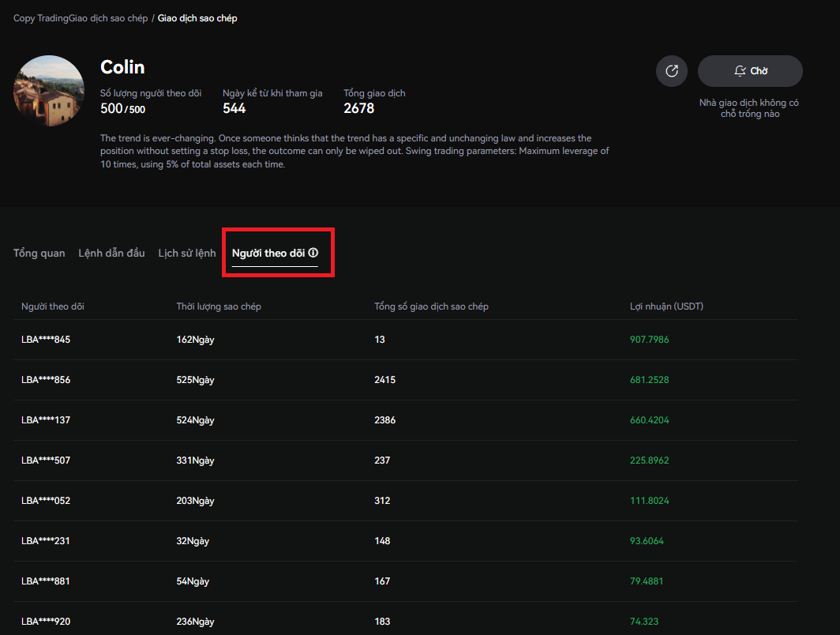Click the Lợi nhuận (USDT) column header
The width and height of the screenshot is (840, 635).
click(666, 306)
